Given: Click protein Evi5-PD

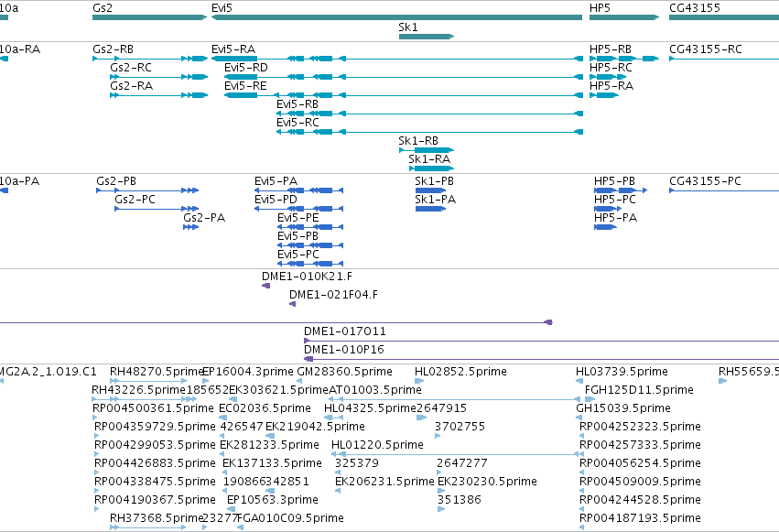Looking at the screenshot, I should coord(298,209).
